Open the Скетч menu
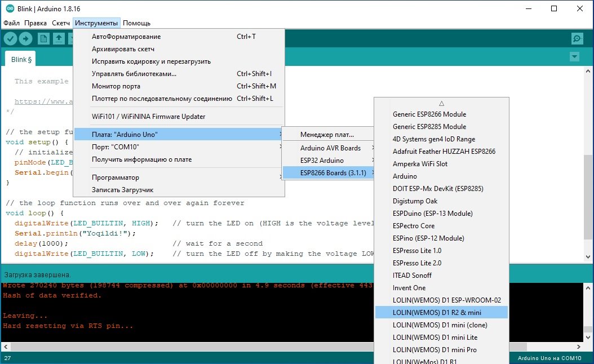This screenshot has height=364, width=594. pos(60,23)
